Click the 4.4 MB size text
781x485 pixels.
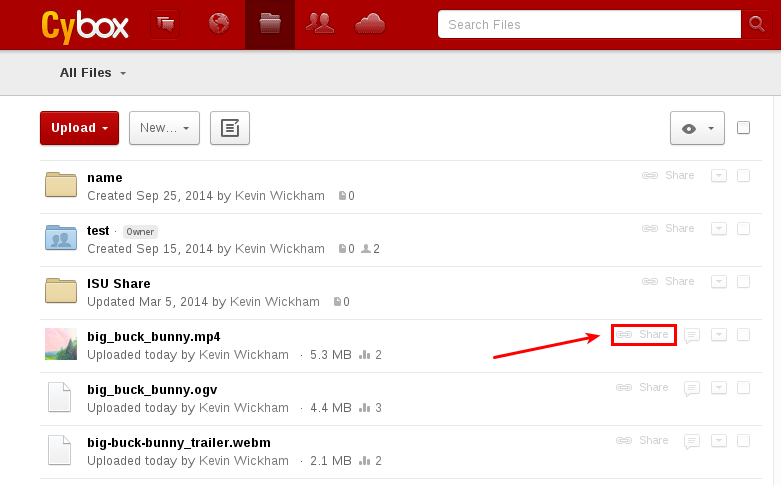pos(331,408)
